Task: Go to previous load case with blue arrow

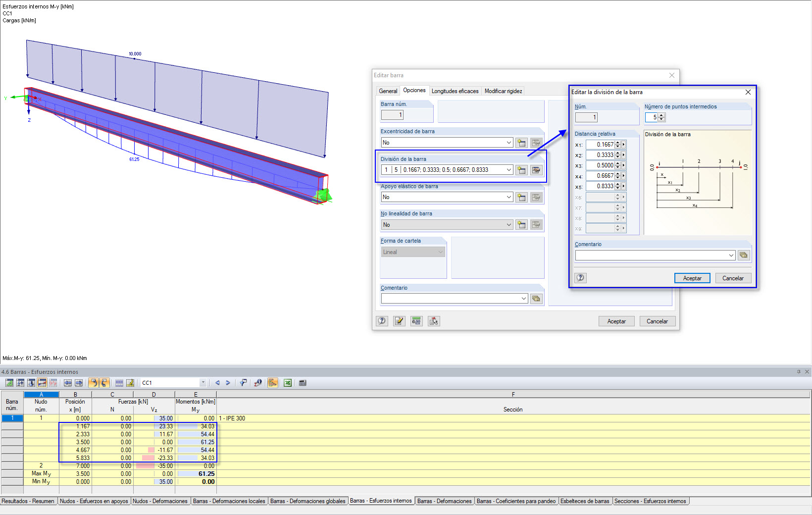Action: click(x=217, y=383)
